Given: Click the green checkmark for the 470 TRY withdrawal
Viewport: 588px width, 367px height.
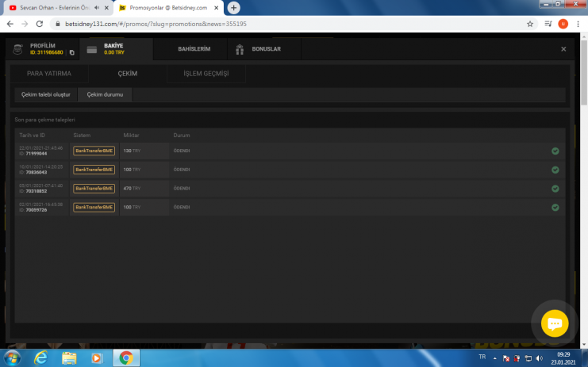Looking at the screenshot, I should [555, 189].
